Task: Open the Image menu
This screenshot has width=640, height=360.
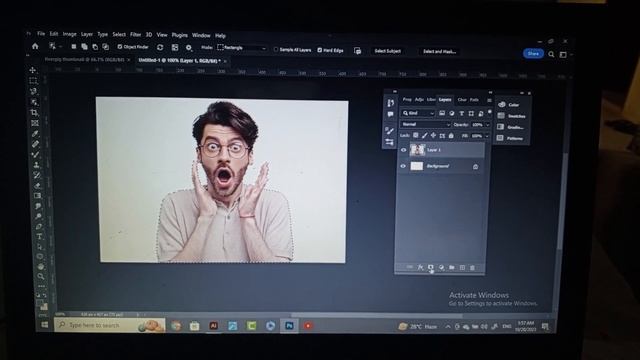Action: [69, 34]
